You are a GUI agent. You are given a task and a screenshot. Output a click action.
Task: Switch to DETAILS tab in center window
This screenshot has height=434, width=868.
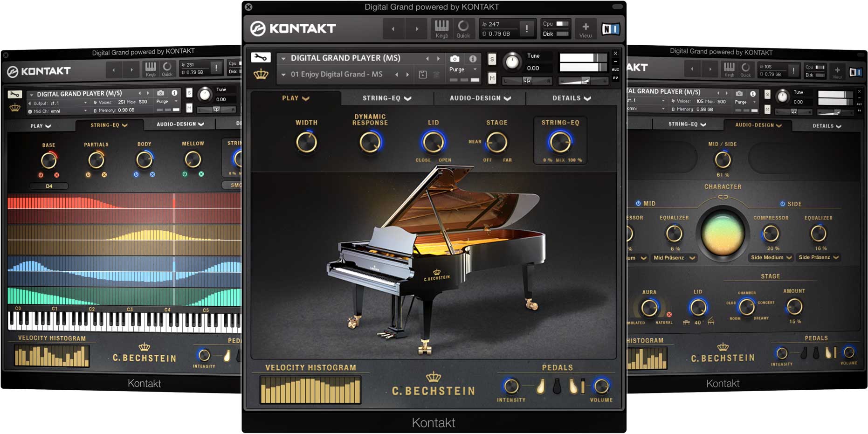572,98
